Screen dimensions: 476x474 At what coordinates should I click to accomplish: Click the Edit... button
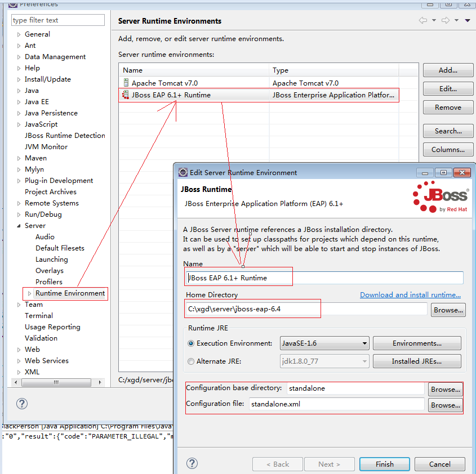pos(448,88)
